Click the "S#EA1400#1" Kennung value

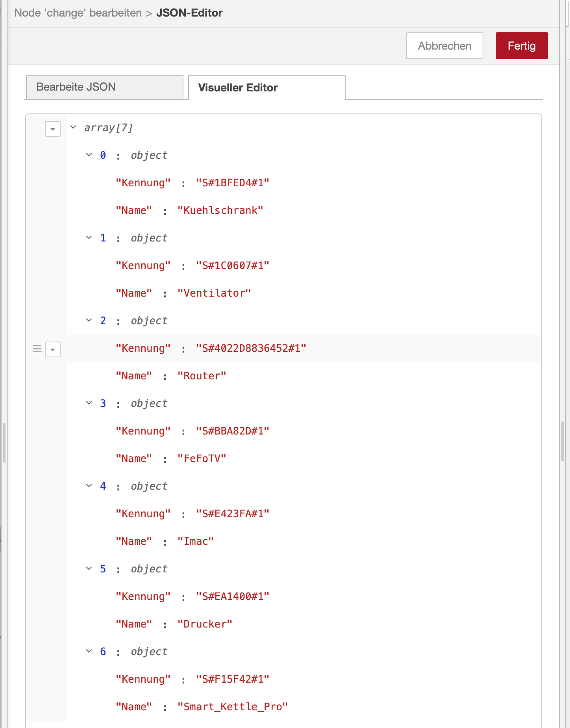[233, 596]
